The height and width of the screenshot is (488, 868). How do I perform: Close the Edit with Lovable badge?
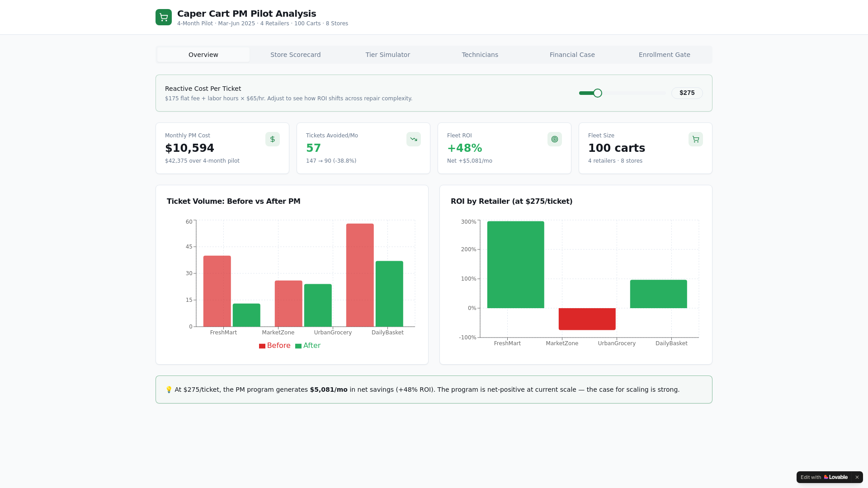(857, 477)
